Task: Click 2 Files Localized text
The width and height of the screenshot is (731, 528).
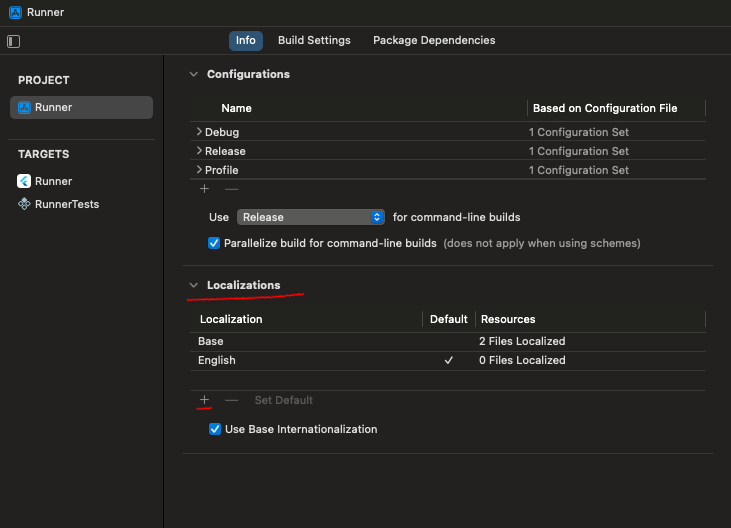Action: tap(522, 342)
